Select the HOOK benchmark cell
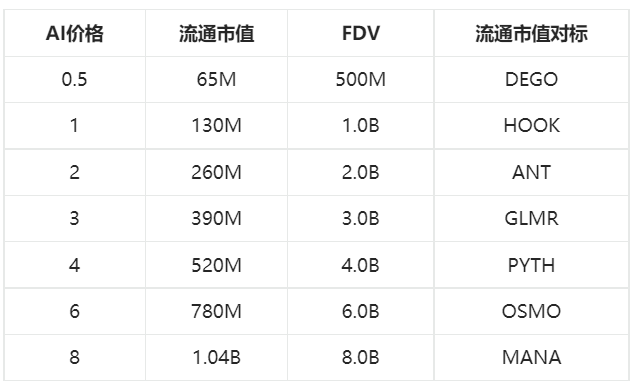Image resolution: width=637 pixels, height=384 pixels. (531, 126)
